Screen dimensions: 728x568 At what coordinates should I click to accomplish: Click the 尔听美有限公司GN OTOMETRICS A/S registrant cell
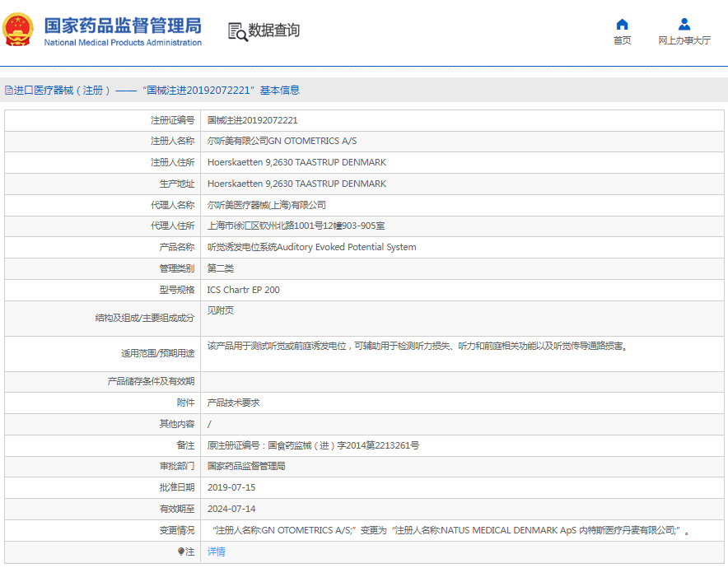pos(282,141)
